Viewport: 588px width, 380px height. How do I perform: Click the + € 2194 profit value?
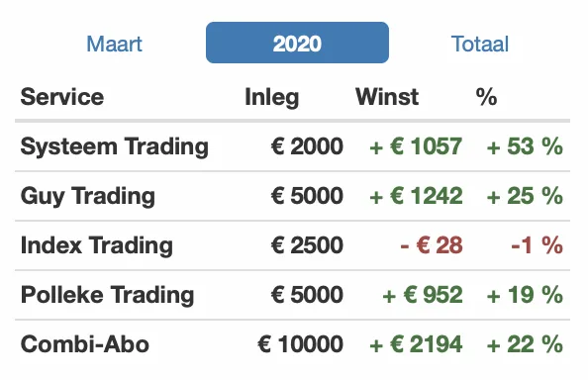click(x=416, y=344)
